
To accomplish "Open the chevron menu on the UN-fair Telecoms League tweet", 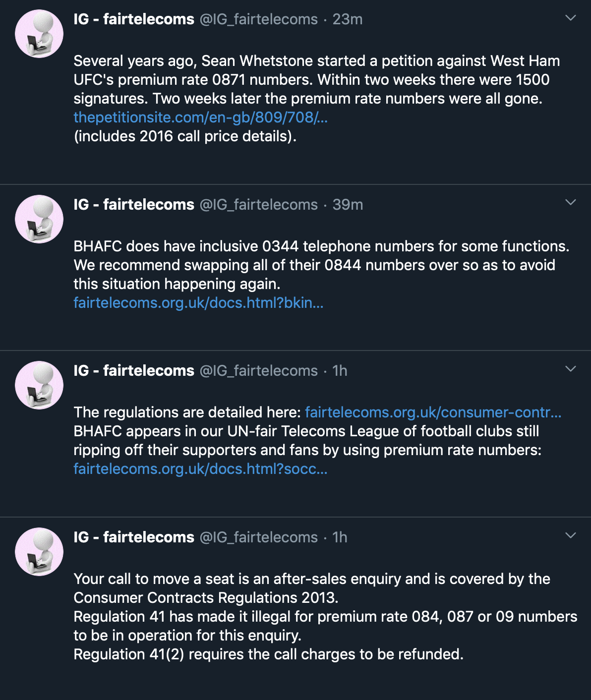I will click(571, 369).
